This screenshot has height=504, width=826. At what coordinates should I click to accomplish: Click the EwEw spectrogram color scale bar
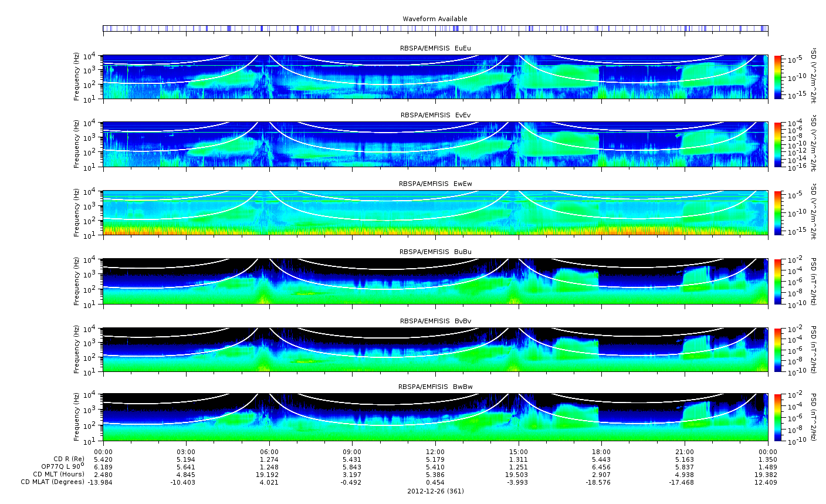(x=778, y=212)
